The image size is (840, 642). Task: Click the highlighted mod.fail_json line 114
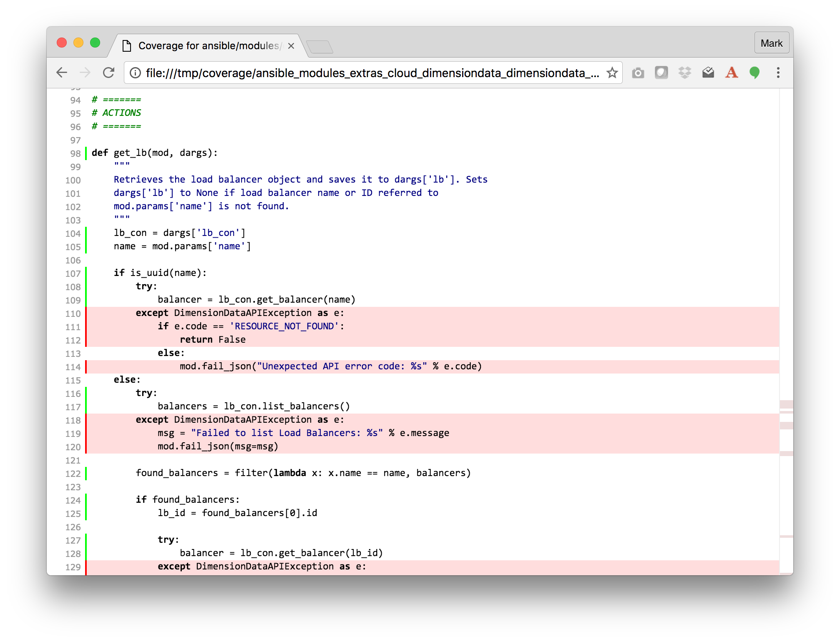click(x=330, y=366)
